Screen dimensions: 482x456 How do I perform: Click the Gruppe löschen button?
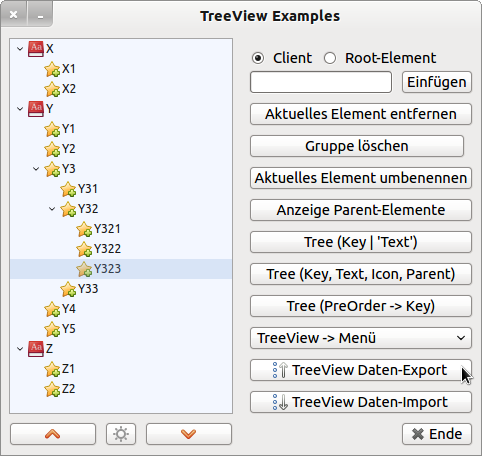[357, 146]
